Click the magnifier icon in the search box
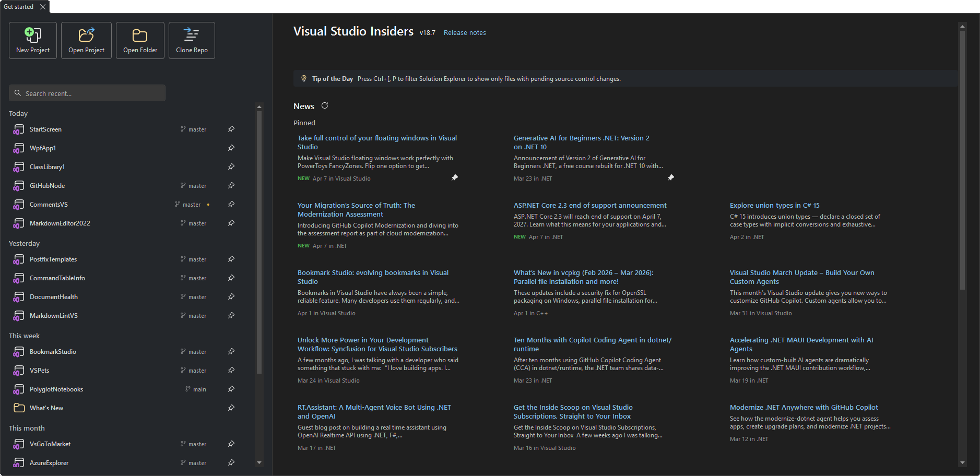The image size is (980, 476). 18,93
